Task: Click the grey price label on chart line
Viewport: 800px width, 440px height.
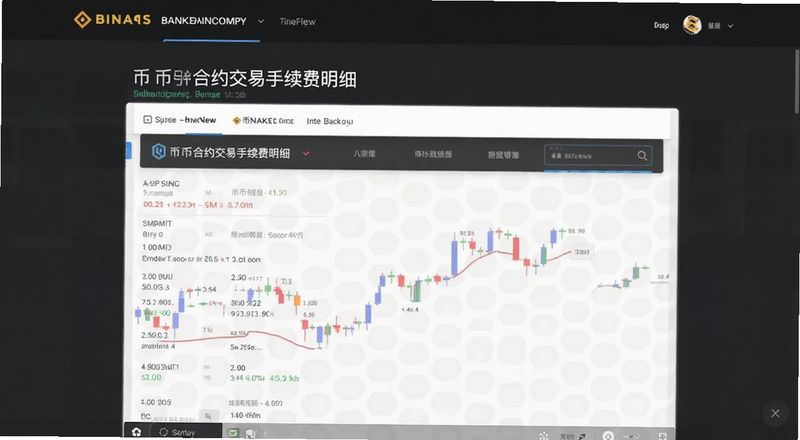Action: click(581, 252)
